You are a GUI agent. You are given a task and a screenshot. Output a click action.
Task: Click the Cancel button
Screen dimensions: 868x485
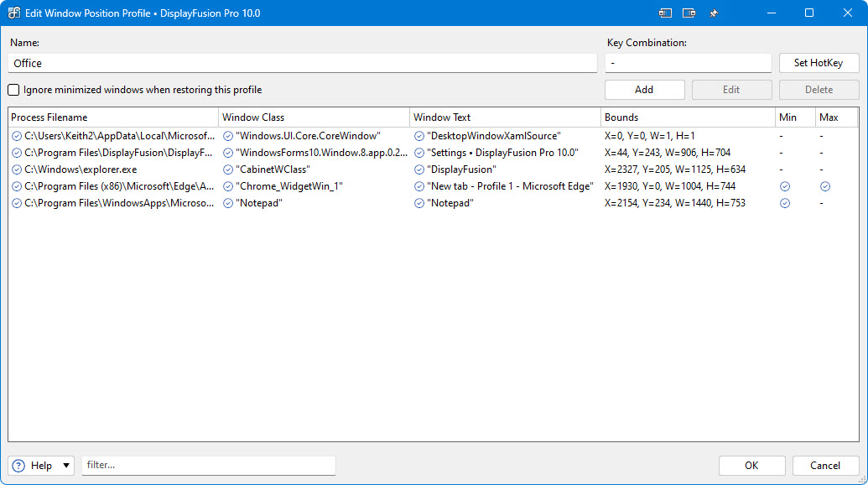(825, 466)
